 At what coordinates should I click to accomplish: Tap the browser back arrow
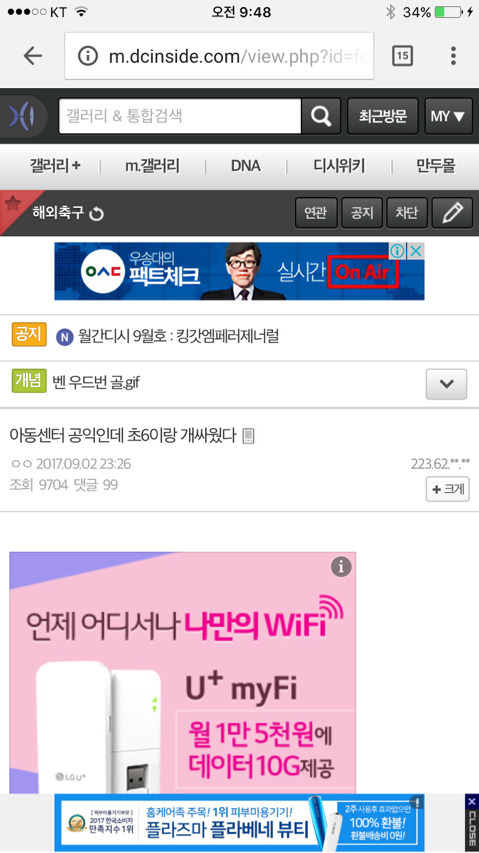pos(33,55)
